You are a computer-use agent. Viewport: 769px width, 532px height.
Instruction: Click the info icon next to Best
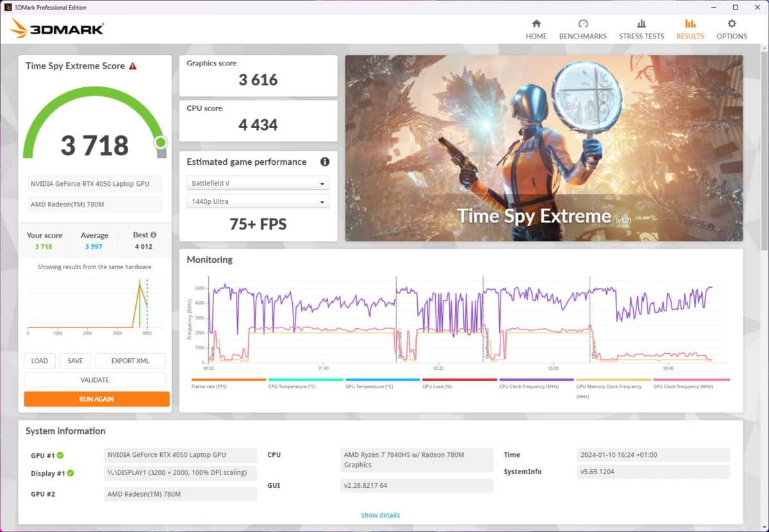(x=153, y=235)
